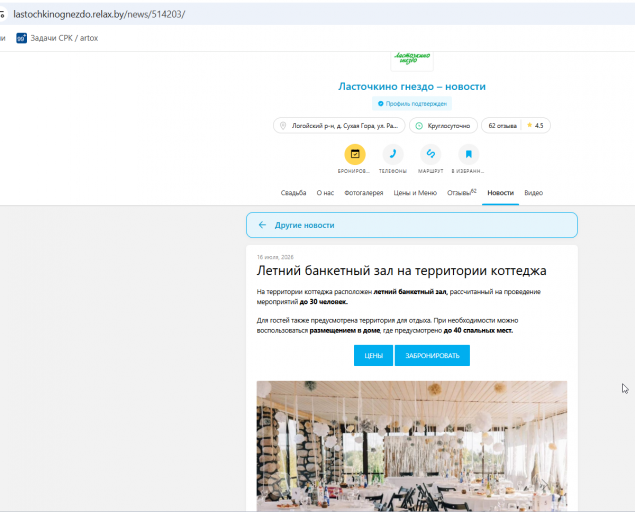The height and width of the screenshot is (512, 635).
Task: Click the Задачи СРК / artox bookmark
Action: (57, 38)
